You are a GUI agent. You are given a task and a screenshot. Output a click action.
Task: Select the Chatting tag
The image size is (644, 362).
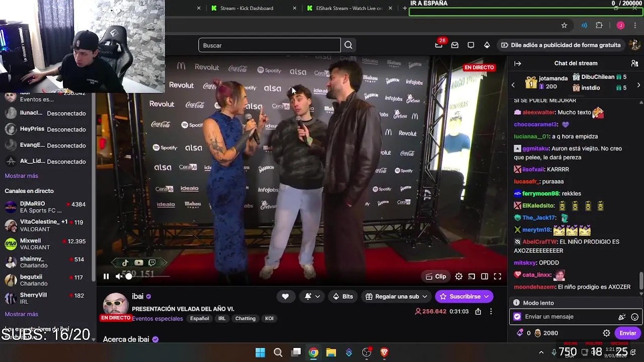[246, 318]
